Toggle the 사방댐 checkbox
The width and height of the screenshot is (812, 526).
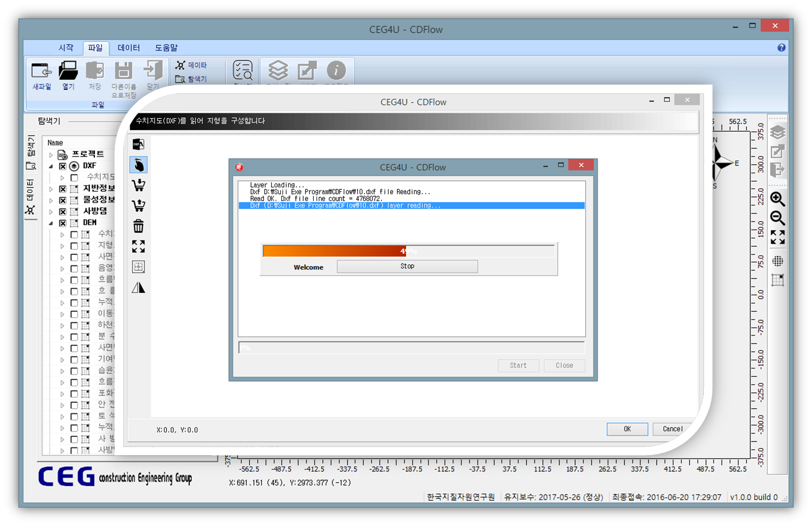tap(63, 212)
